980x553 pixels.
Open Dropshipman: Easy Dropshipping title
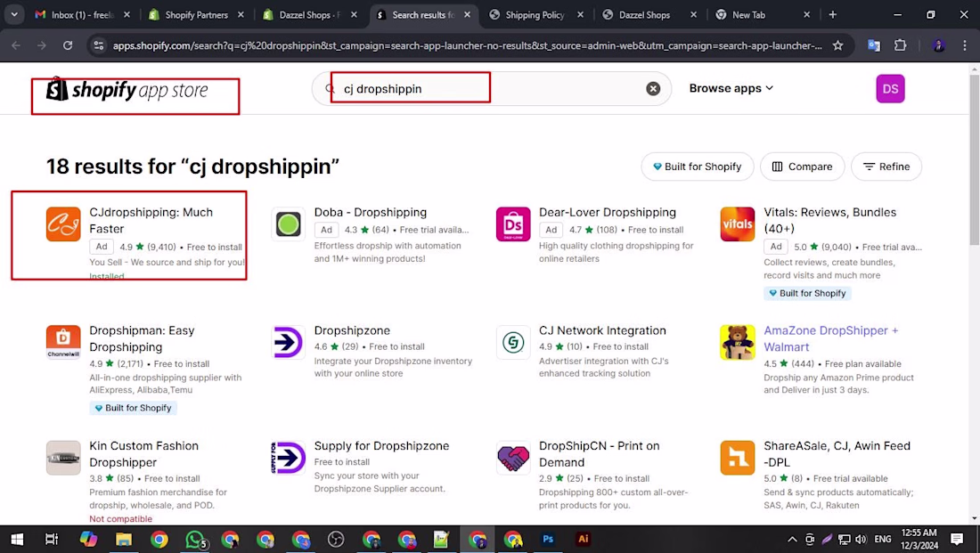coord(142,338)
